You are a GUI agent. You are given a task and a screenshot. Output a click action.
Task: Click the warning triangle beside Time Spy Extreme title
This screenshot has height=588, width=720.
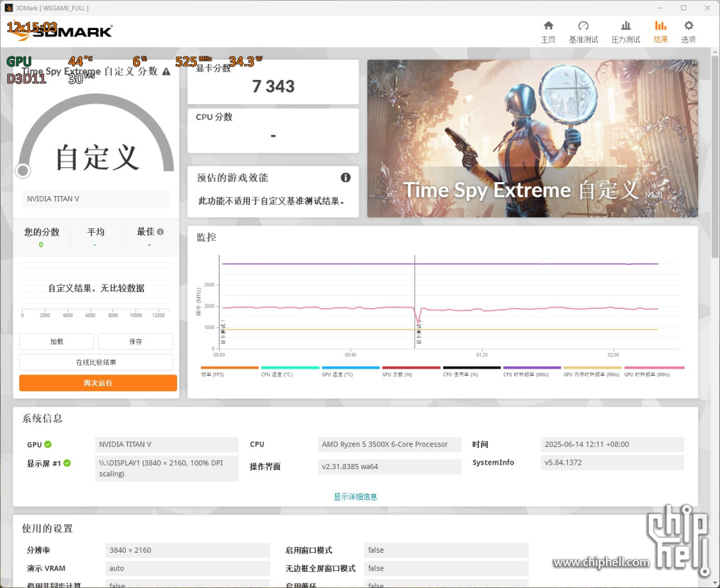pyautogui.click(x=166, y=71)
